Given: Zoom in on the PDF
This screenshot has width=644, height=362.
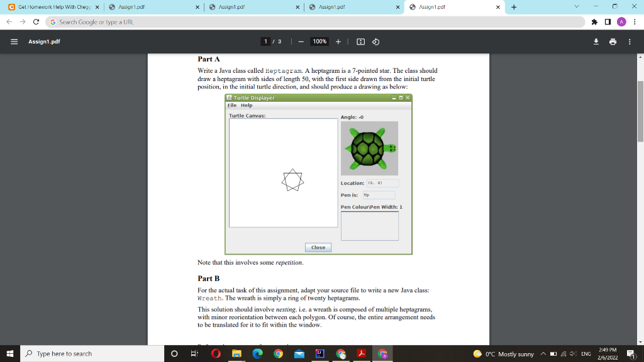Looking at the screenshot, I should tap(338, 41).
